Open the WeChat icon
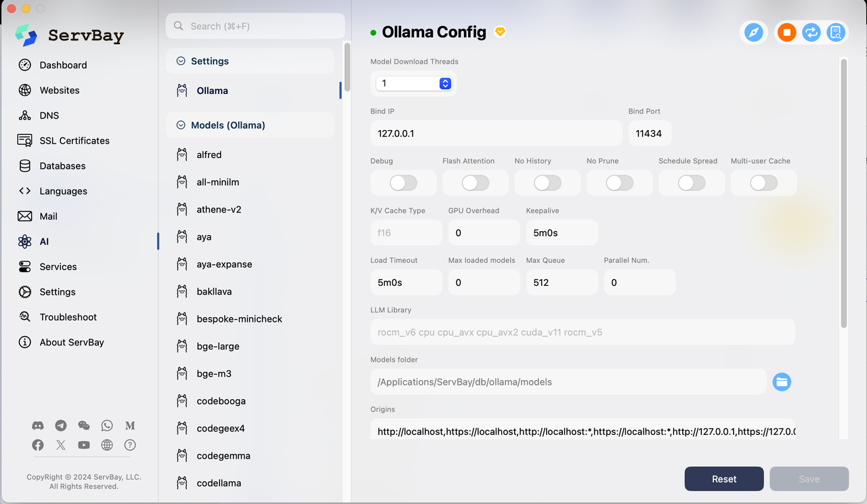 pyautogui.click(x=84, y=425)
